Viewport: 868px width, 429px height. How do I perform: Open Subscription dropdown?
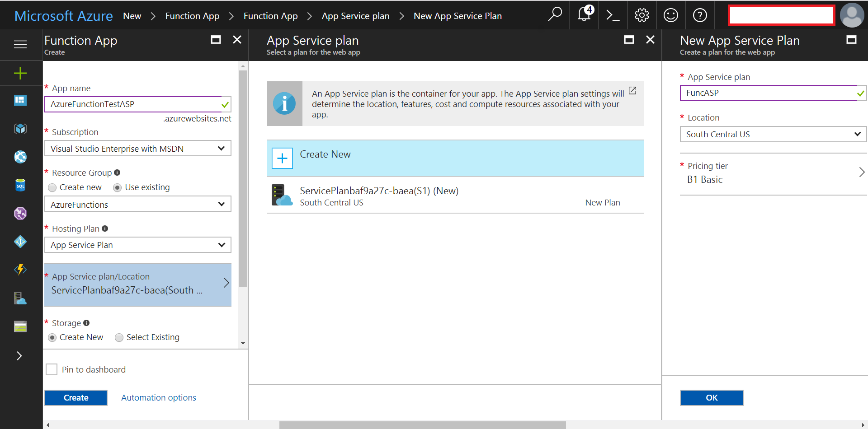tap(138, 149)
